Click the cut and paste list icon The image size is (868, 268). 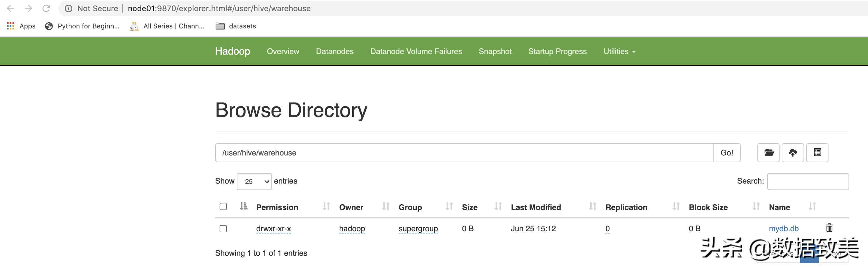(x=817, y=153)
